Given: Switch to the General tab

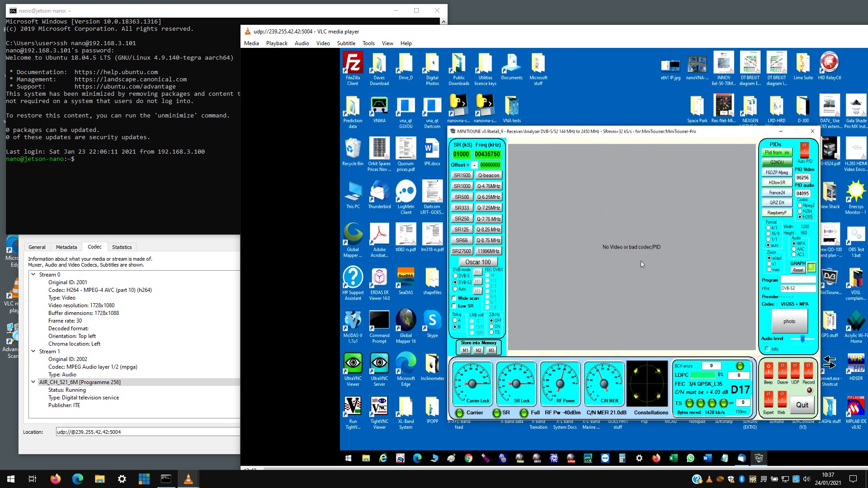Looking at the screenshot, I should coord(37,247).
